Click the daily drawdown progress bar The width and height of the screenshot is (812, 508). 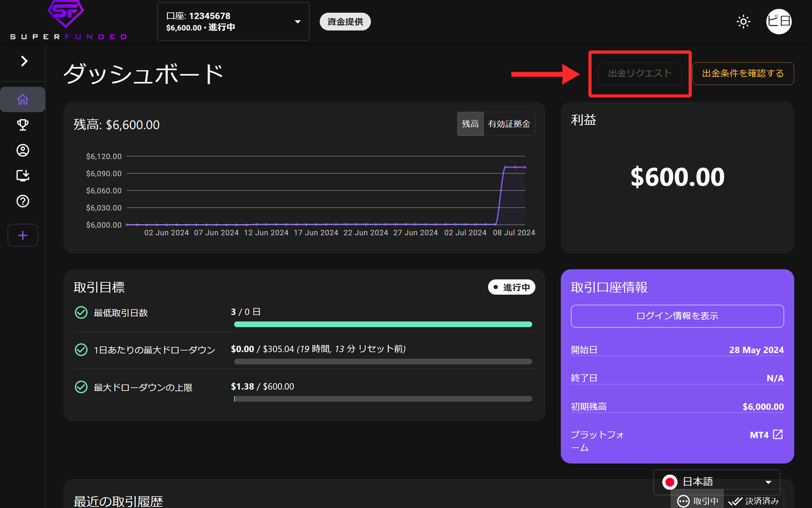(383, 362)
